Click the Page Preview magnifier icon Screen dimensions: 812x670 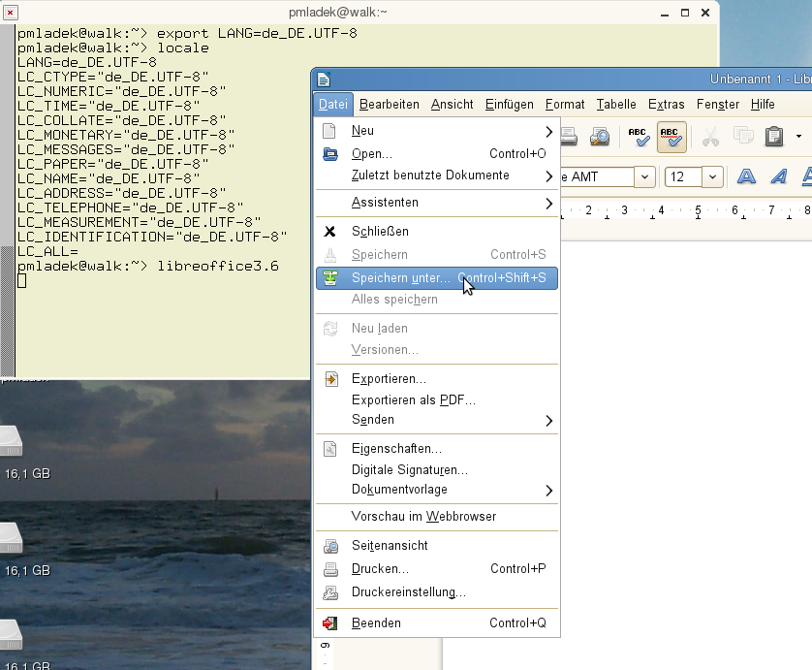click(600, 137)
